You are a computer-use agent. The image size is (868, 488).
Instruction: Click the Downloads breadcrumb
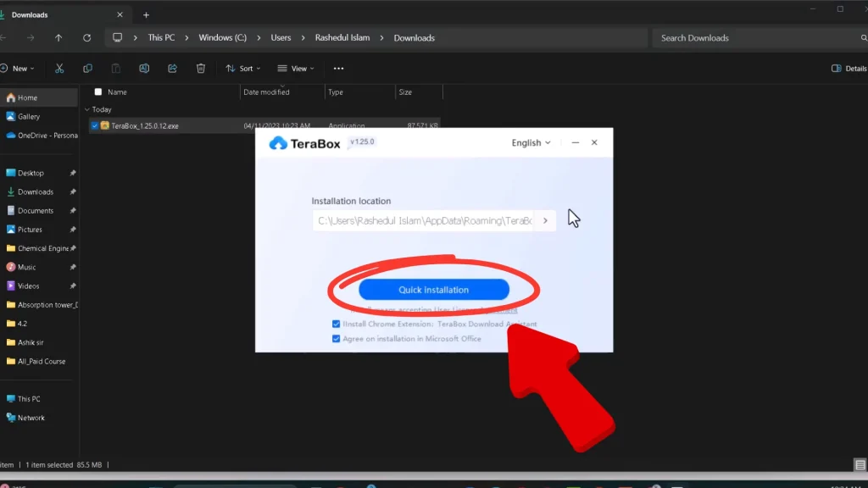(414, 38)
